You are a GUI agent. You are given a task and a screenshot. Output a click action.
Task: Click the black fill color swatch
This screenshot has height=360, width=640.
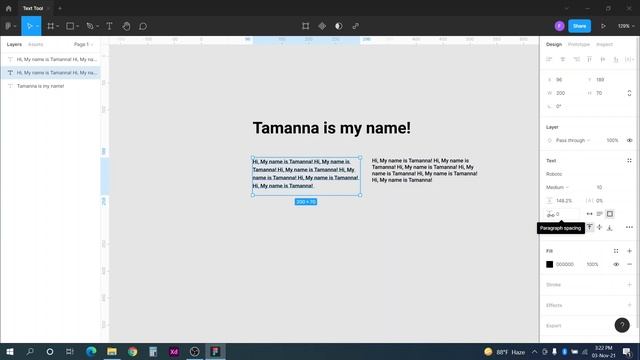pyautogui.click(x=549, y=264)
